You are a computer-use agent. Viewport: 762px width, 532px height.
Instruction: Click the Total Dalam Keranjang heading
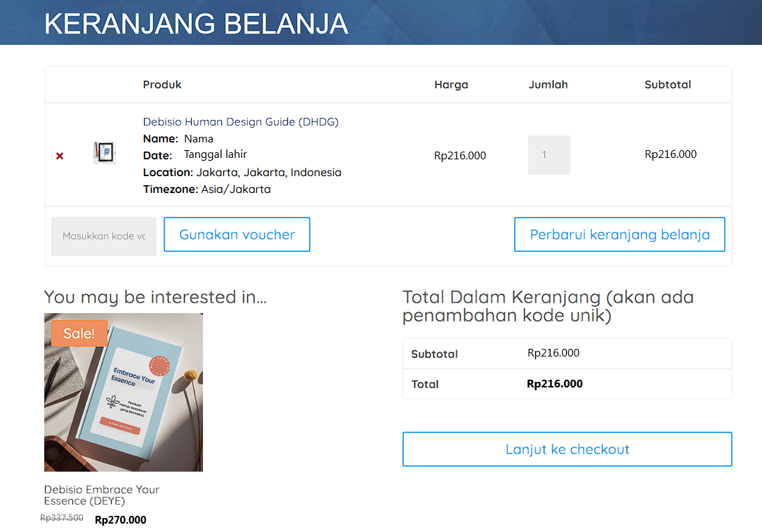tap(548, 306)
